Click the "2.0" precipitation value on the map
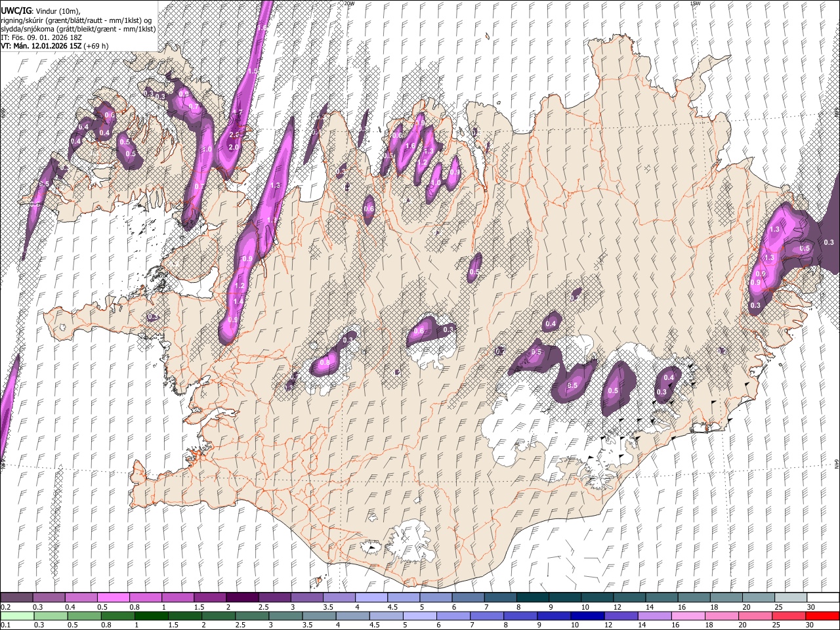The image size is (840, 630). tap(233, 148)
